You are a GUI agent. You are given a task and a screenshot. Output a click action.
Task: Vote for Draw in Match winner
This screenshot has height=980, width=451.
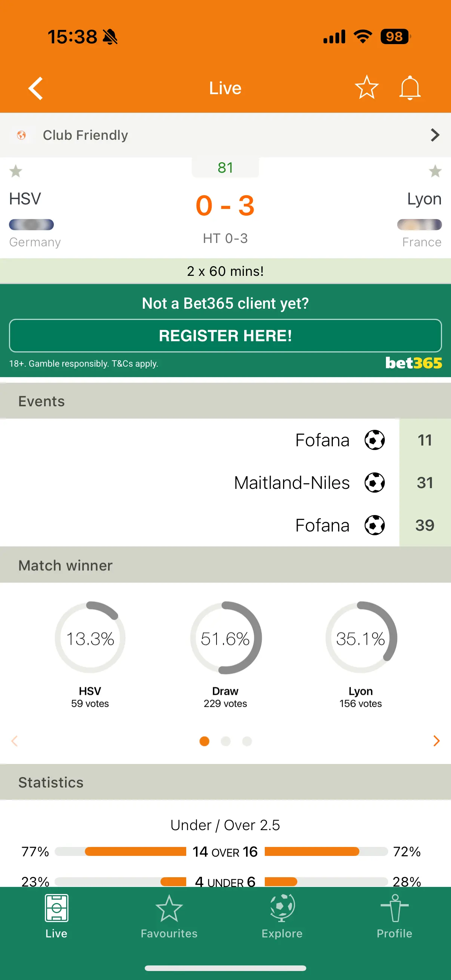[225, 638]
